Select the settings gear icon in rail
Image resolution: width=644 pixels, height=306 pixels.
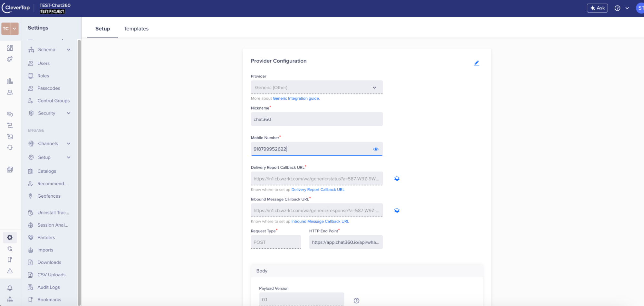point(10,238)
